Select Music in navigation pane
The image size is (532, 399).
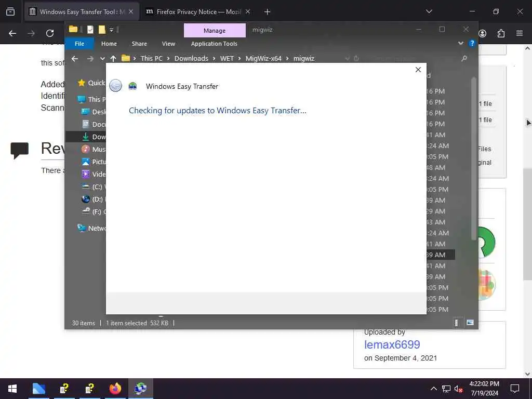tap(94, 149)
